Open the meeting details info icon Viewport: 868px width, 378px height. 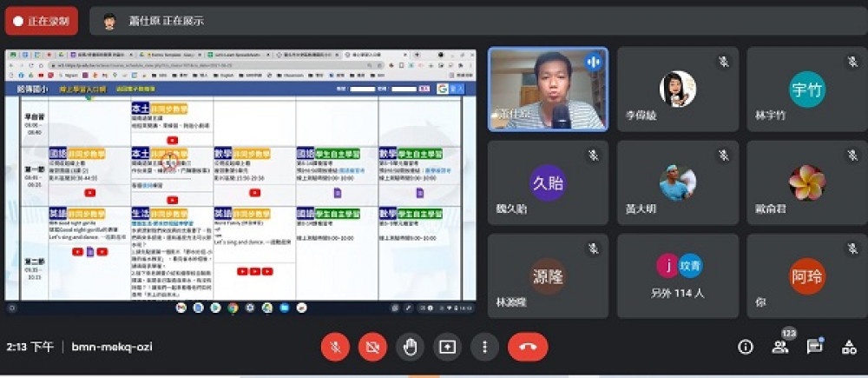745,347
